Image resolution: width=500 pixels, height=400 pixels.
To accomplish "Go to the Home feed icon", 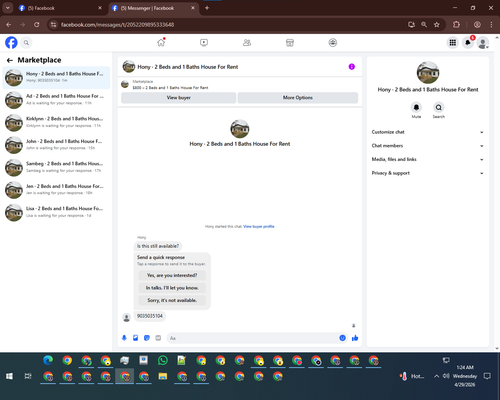I will pyautogui.click(x=161, y=43).
